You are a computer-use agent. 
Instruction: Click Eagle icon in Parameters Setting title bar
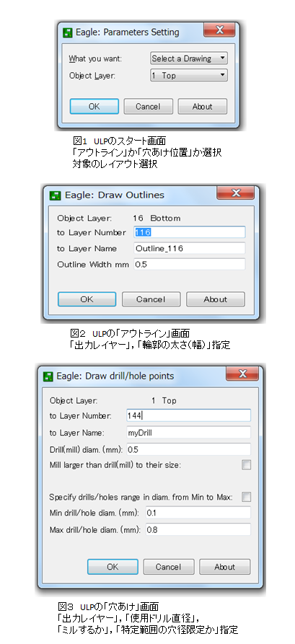pyautogui.click(x=68, y=32)
